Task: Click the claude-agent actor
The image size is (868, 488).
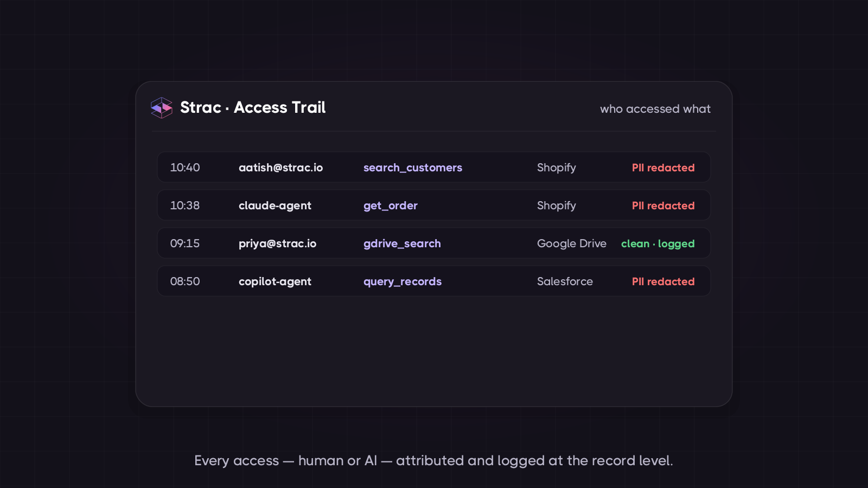Action: [x=275, y=206]
